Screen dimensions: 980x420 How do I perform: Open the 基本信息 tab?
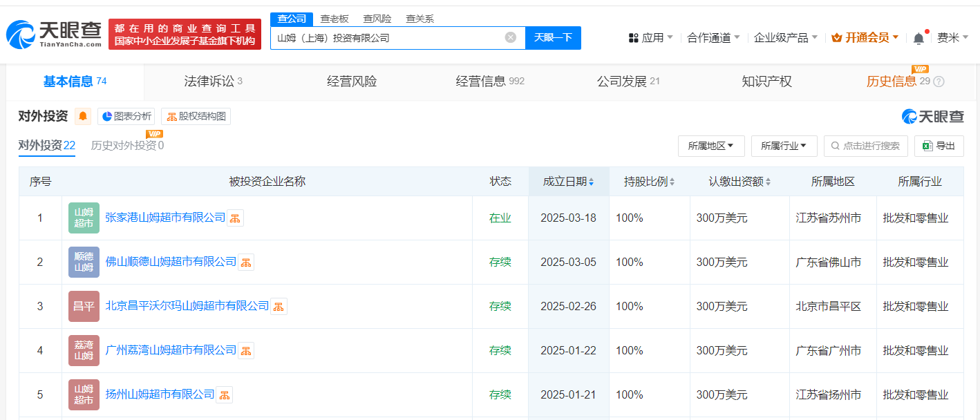[x=75, y=82]
